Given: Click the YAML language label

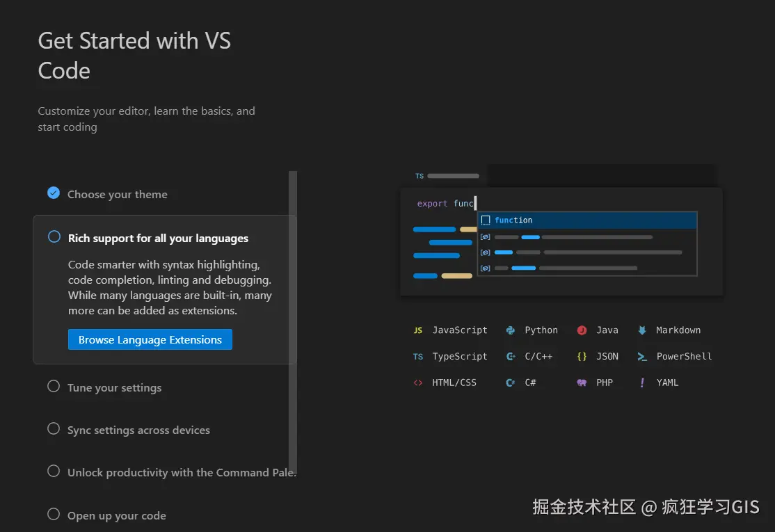Looking at the screenshot, I should pos(667,382).
